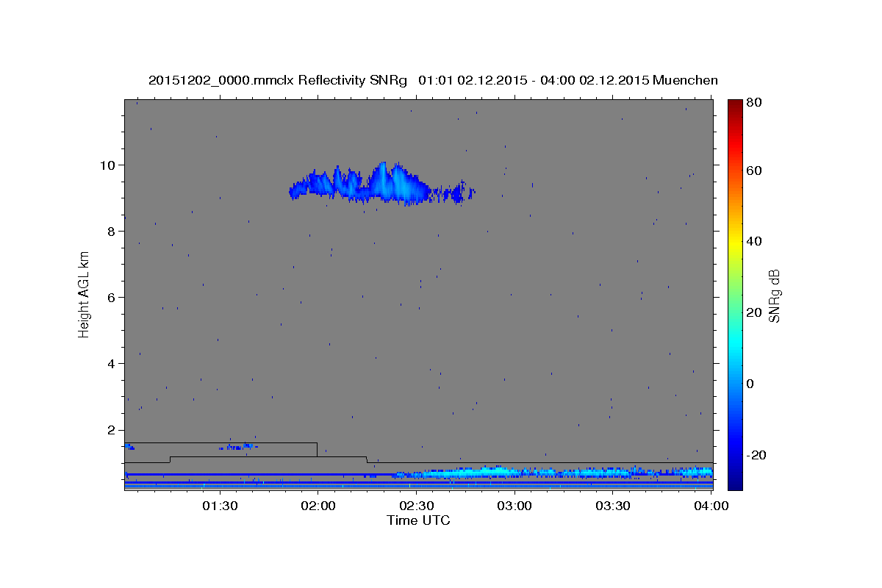Click the colorbar tick value 20

pos(754,312)
